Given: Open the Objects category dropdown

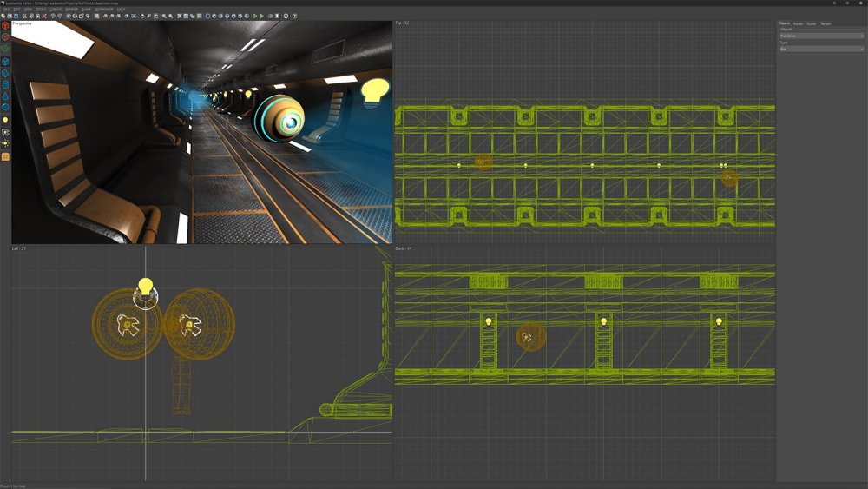Looking at the screenshot, I should [x=821, y=36].
